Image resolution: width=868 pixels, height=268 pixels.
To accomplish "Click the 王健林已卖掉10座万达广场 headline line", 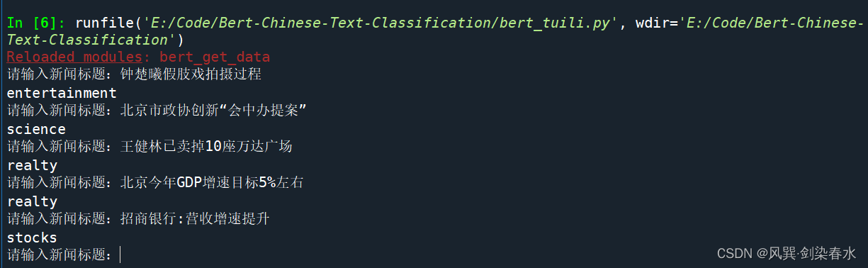I will [150, 146].
